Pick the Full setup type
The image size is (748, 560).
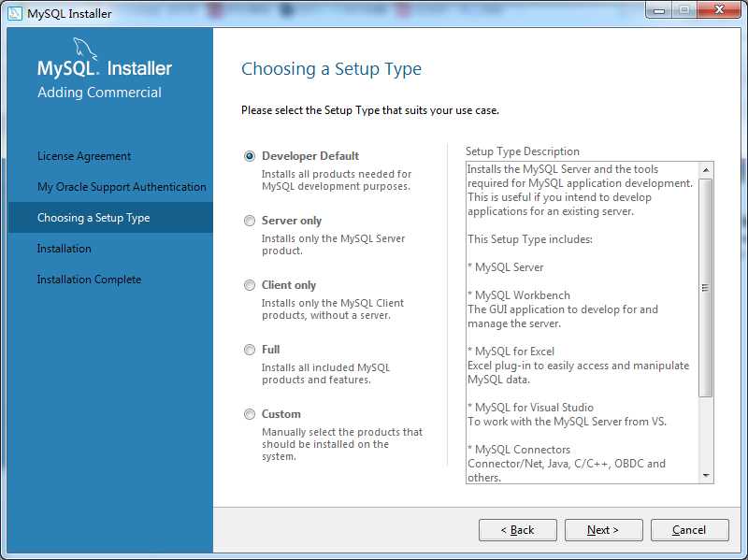[250, 350]
